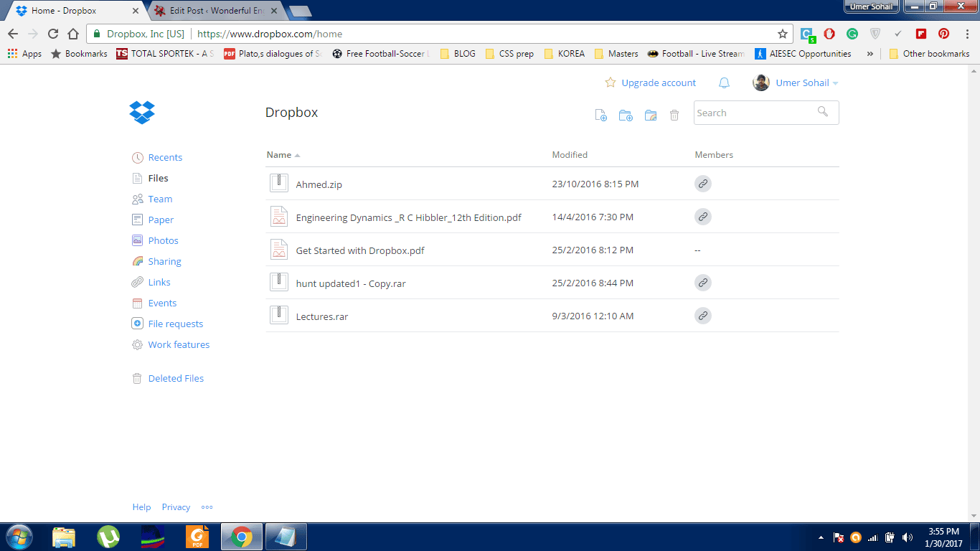Click the Upgrade account link

(x=658, y=83)
